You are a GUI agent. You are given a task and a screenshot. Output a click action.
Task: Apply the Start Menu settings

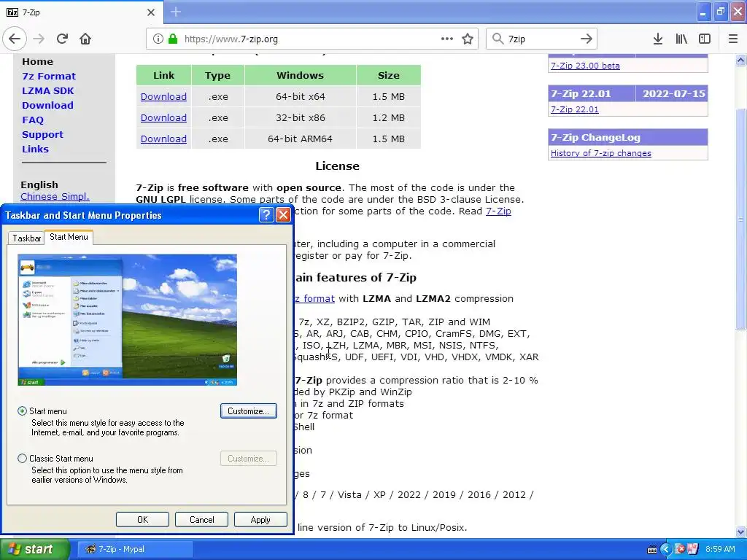(260, 519)
